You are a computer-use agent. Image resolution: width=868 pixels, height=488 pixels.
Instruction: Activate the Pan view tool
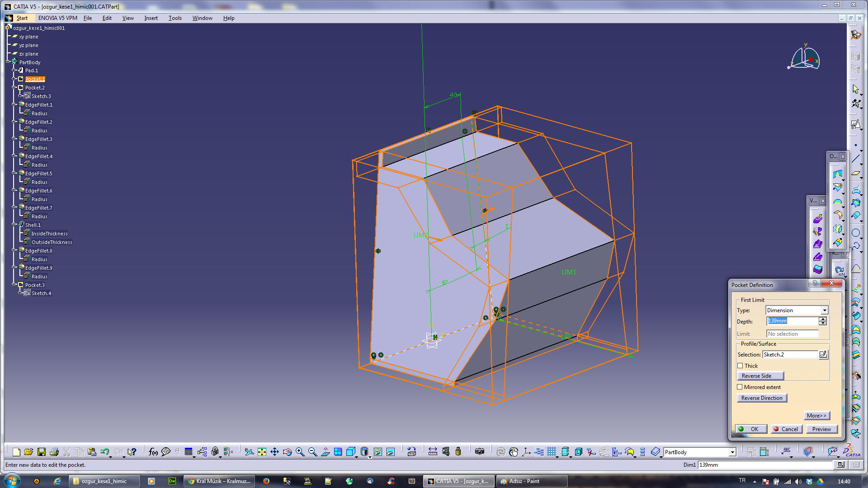(274, 452)
